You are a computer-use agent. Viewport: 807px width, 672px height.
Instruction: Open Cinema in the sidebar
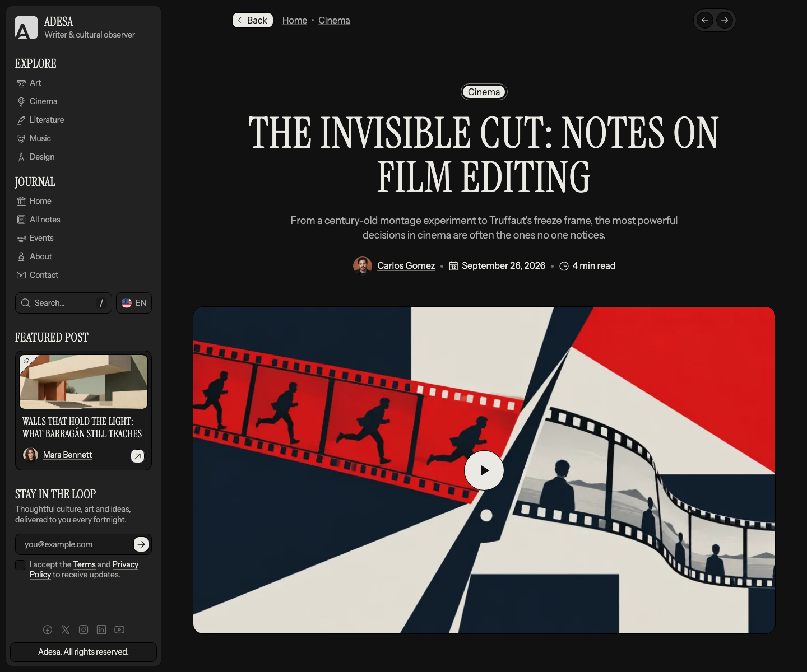43,101
